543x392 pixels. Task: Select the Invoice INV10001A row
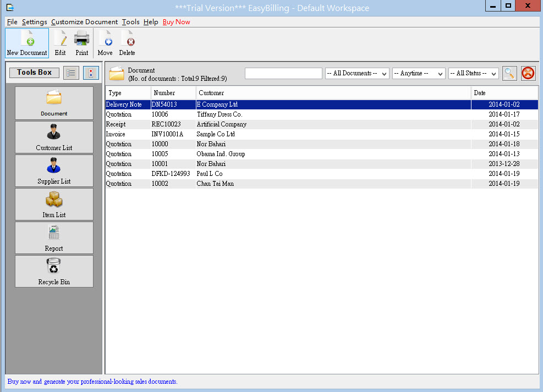pos(322,134)
